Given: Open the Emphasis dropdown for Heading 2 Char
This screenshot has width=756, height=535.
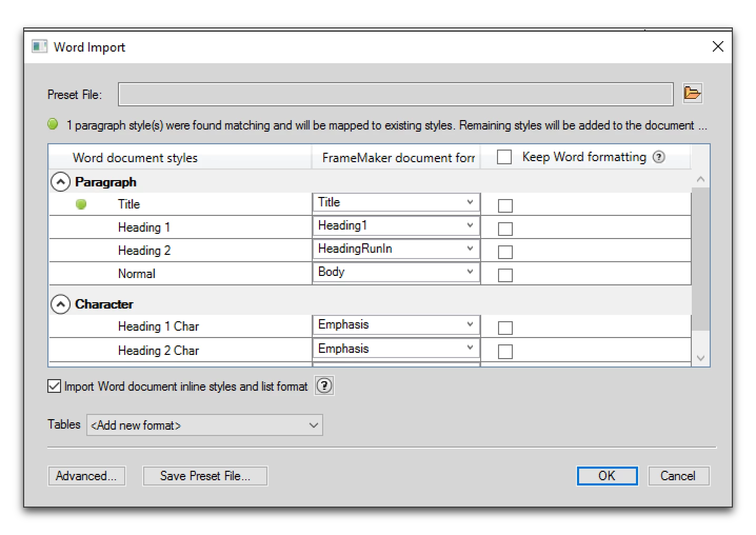Looking at the screenshot, I should click(x=396, y=348).
